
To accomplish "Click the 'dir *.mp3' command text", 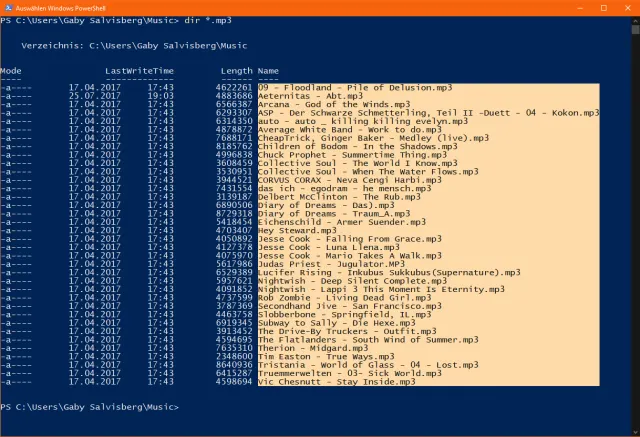I will [x=208, y=20].
